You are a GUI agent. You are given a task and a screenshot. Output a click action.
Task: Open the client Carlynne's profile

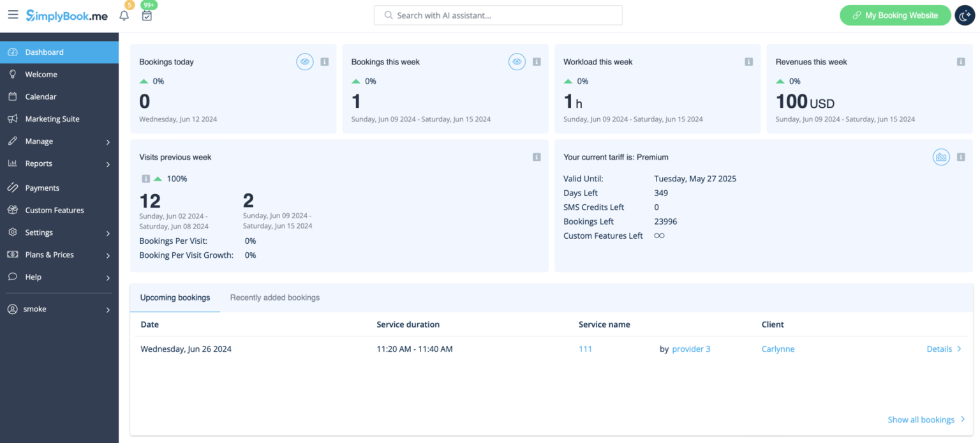pyautogui.click(x=778, y=349)
